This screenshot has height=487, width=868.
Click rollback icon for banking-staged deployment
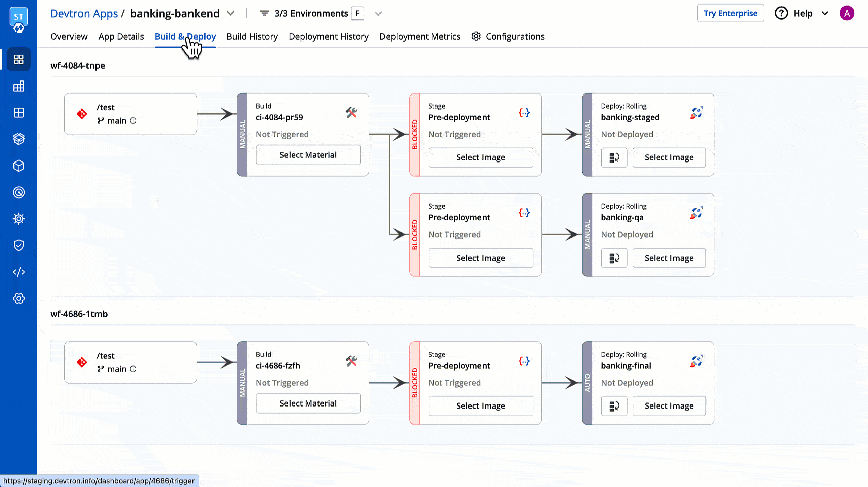[614, 158]
